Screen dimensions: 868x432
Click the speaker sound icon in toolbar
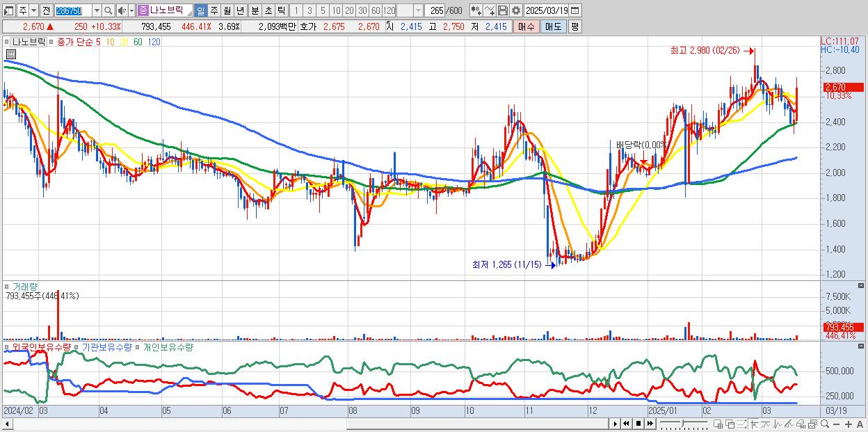point(122,10)
